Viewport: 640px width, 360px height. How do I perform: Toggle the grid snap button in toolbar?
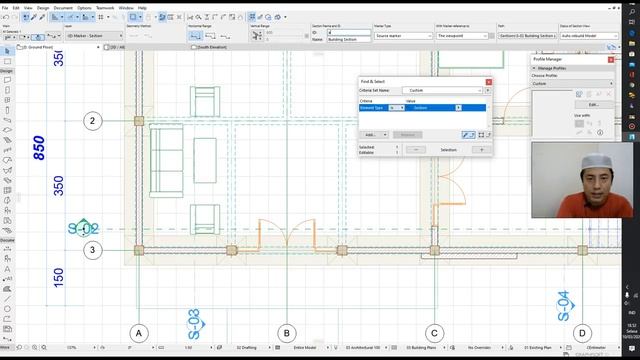click(100, 17)
